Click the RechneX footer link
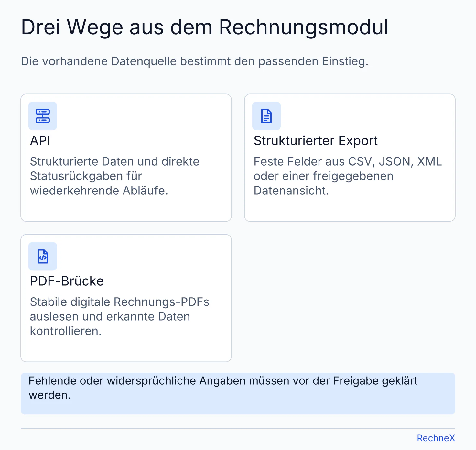476x450 pixels. click(436, 438)
